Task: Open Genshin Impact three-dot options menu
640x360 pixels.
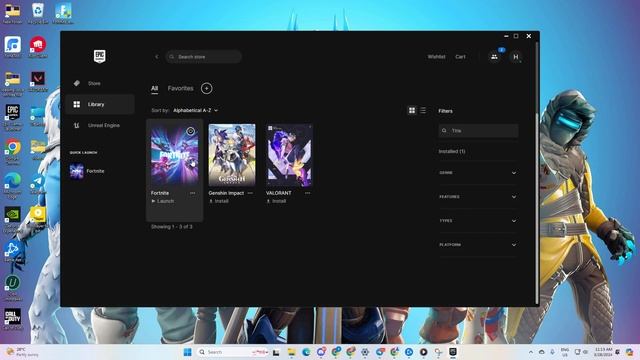Action: (x=250, y=193)
